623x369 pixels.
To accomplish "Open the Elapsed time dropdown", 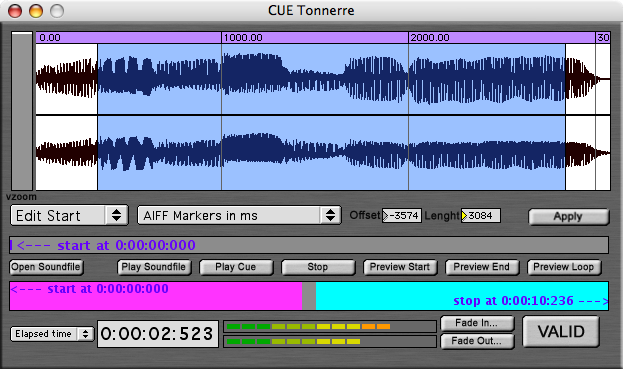I will pyautogui.click(x=52, y=334).
